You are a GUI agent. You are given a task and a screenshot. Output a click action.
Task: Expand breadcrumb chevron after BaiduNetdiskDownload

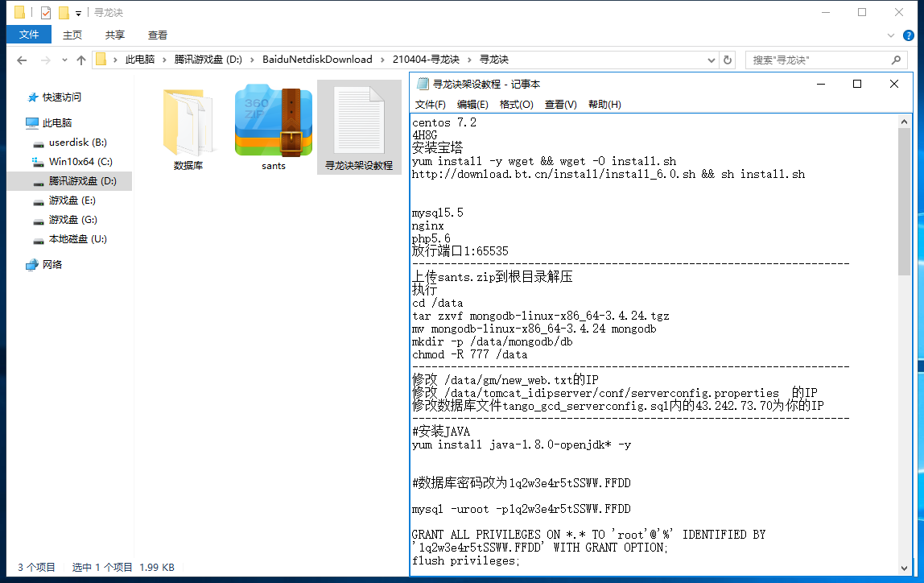[382, 60]
